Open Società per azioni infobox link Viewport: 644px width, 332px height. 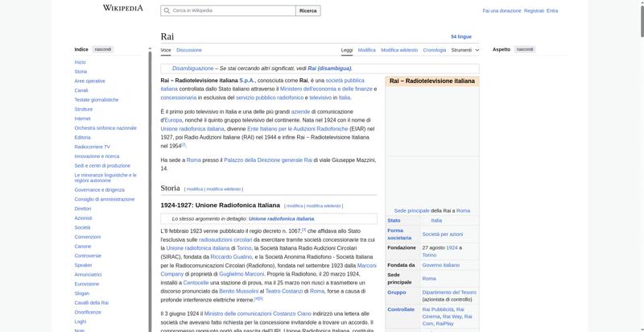coord(442,234)
